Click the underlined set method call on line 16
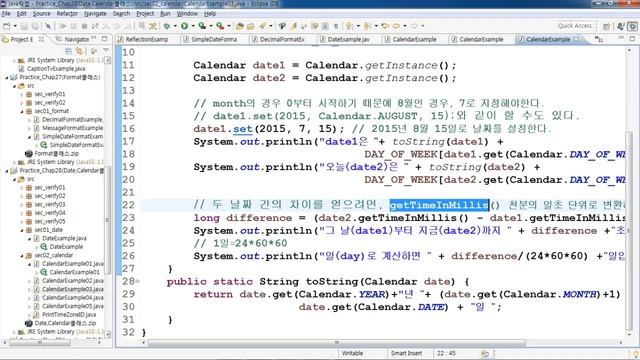 [242, 129]
